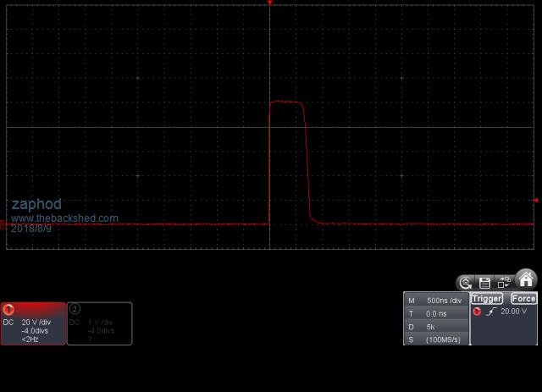Viewport: 542px width, 392px height.
Task: Click the save floppy disk icon
Action: [x=484, y=283]
